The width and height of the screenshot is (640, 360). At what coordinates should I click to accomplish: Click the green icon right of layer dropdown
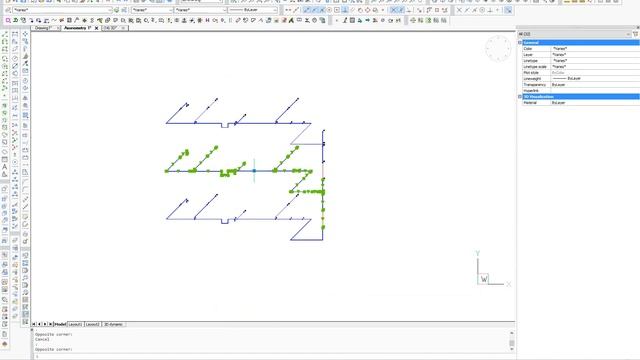click(117, 10)
